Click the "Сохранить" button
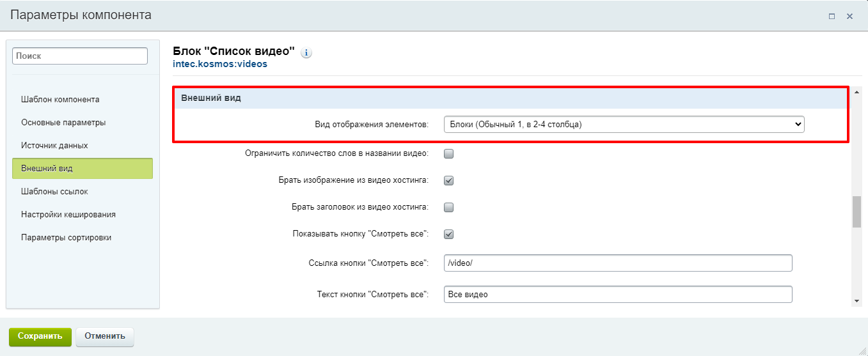 [40, 336]
